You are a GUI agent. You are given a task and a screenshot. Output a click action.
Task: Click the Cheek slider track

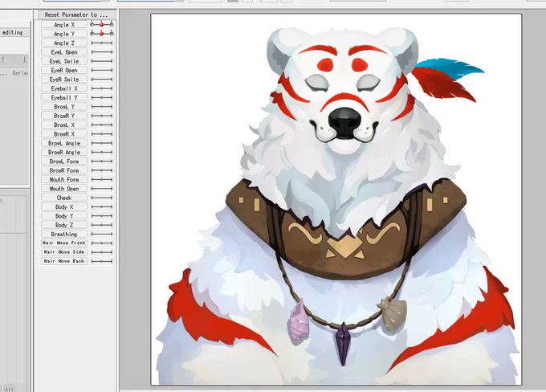(102, 198)
